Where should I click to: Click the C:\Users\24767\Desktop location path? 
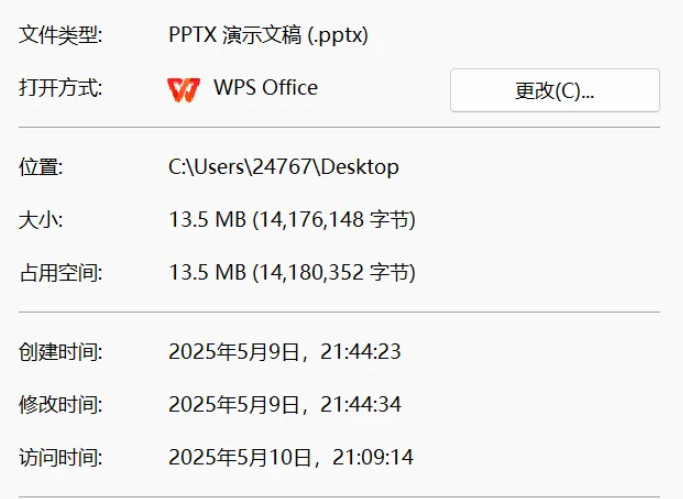pyautogui.click(x=283, y=167)
